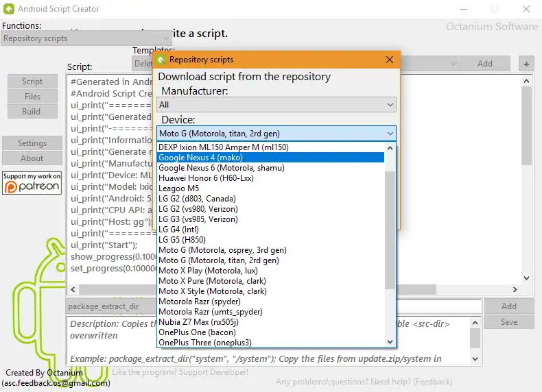Pick LG G3 (vs985, Verizon)
Viewport: 542px width, 392px height.
270,219
